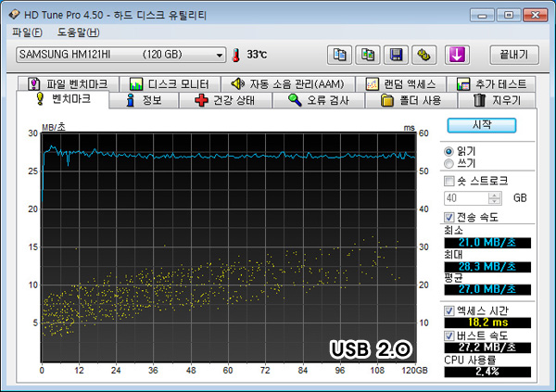Image resolution: width=556 pixels, height=392 pixels.
Task: Click the 18.2 ms access time value
Action: [487, 322]
